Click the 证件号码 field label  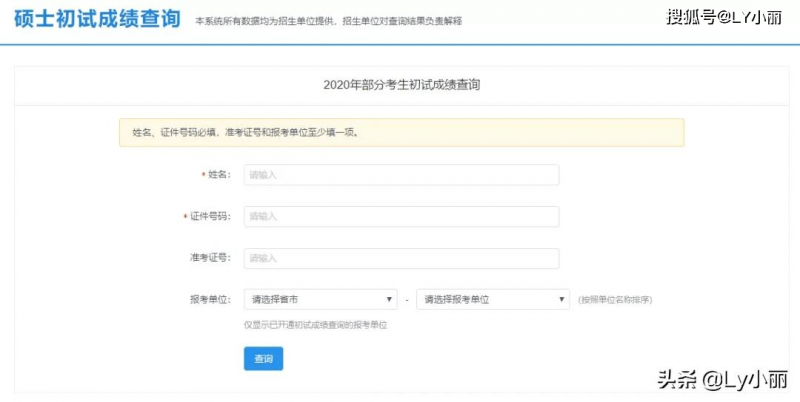(x=210, y=216)
